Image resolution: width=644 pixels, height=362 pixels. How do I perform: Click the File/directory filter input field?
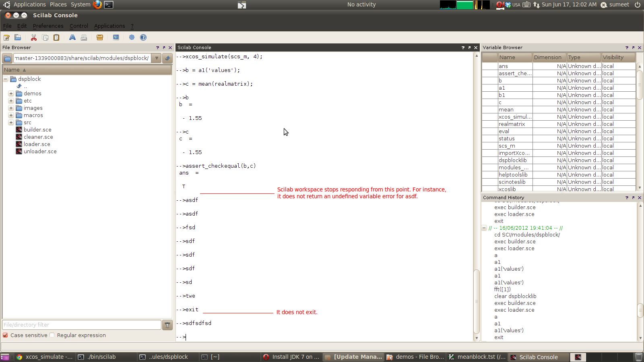pyautogui.click(x=82, y=325)
